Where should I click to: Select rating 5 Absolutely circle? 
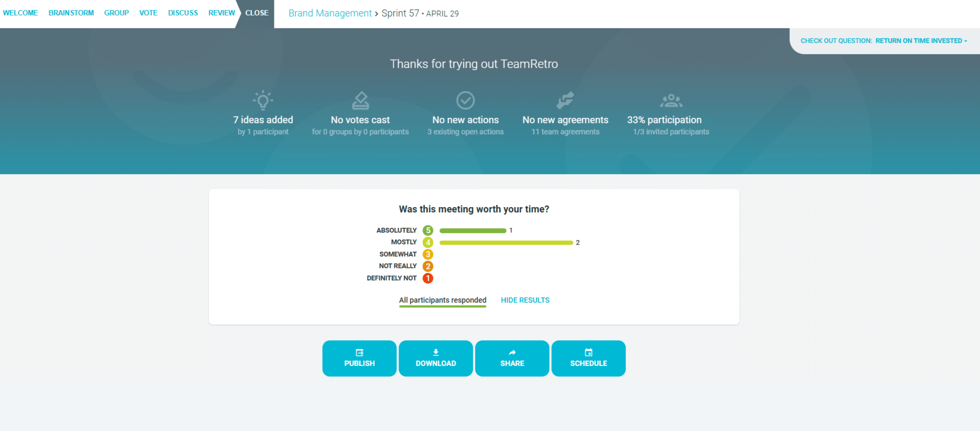[x=428, y=230]
